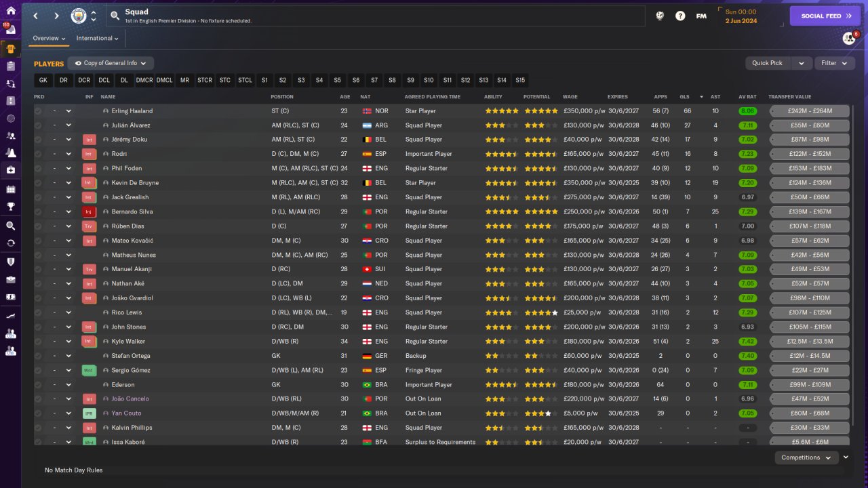This screenshot has width=868, height=488.
Task: Toggle picked checkbox for Rúben Dias
Action: tap(38, 226)
